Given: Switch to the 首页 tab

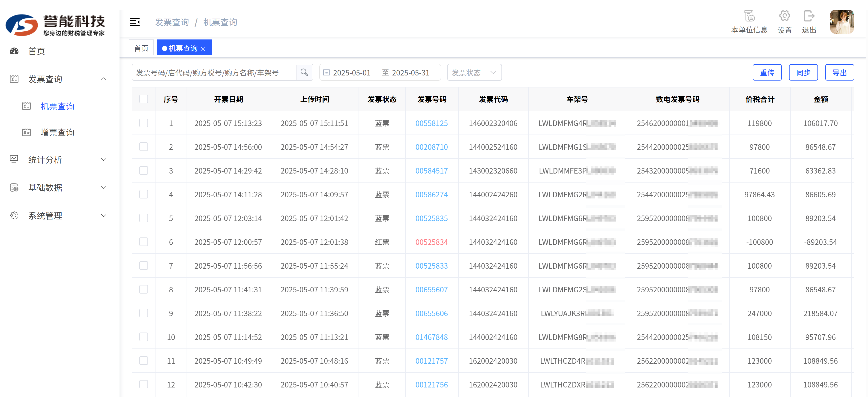Looking at the screenshot, I should point(141,48).
